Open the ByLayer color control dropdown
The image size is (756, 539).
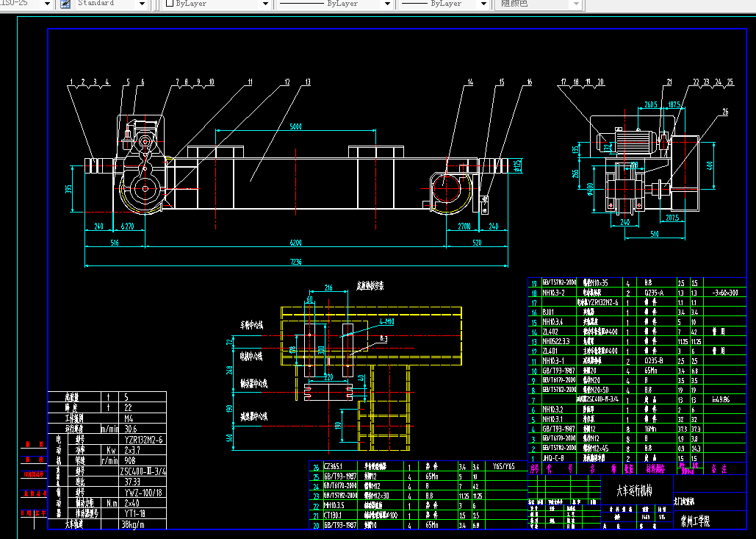coord(264,4)
